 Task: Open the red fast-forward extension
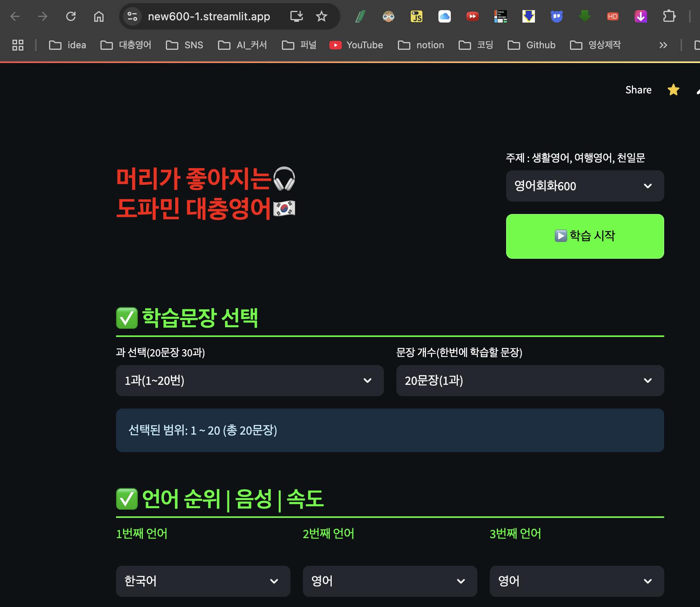point(473,16)
